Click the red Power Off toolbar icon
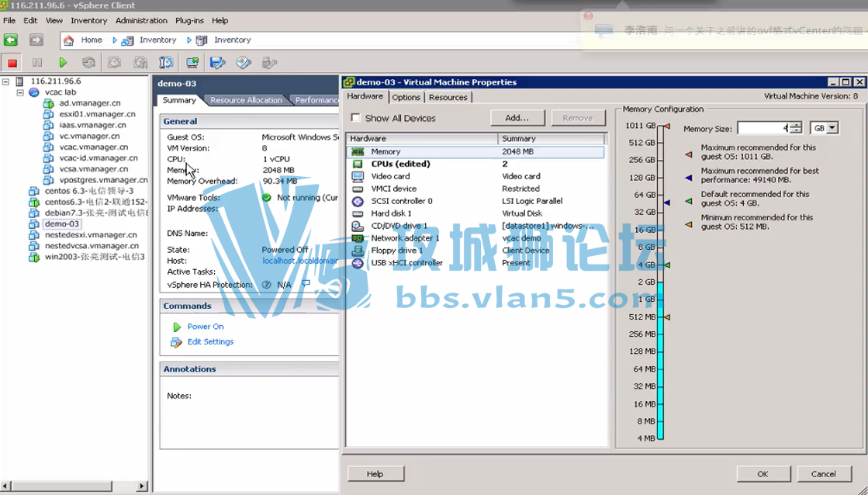This screenshot has height=495, width=868. [x=12, y=63]
